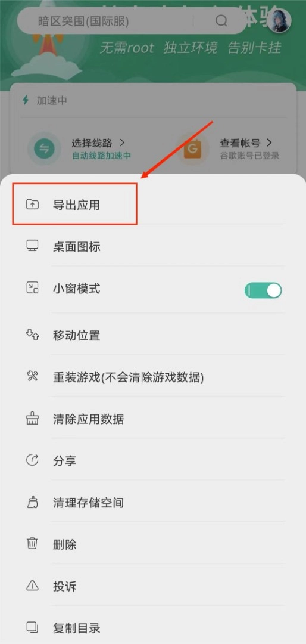306x644 pixels.
Task: Tap the 自动线路加速中 status link
Action: click(101, 156)
